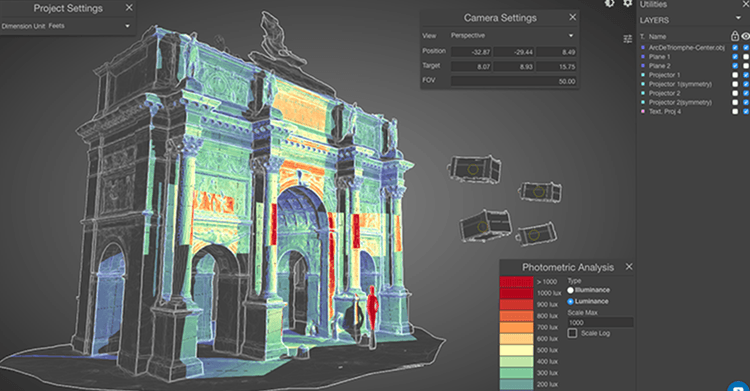Edit the Target Y value 8.93
Viewport: 750px width, 391px height.
(514, 67)
